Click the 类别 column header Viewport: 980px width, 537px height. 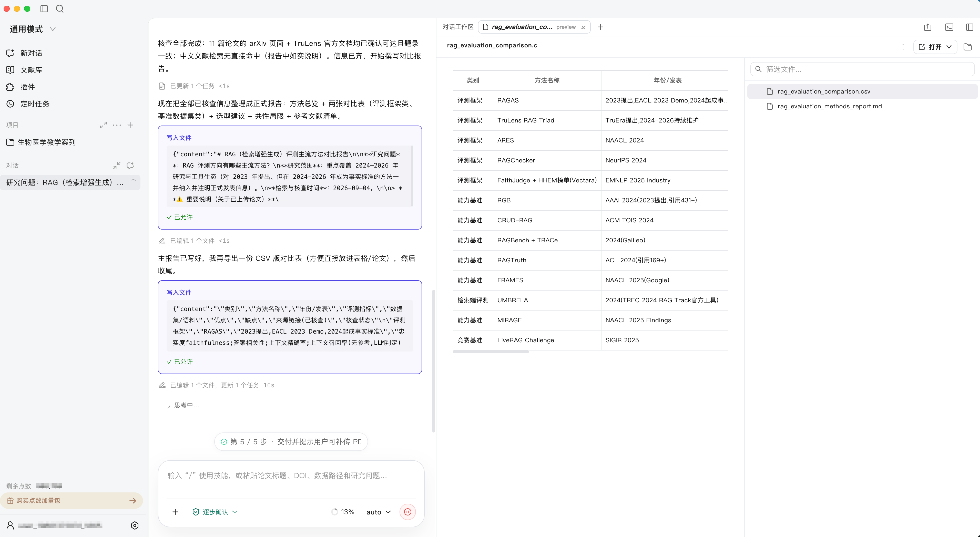pos(473,80)
